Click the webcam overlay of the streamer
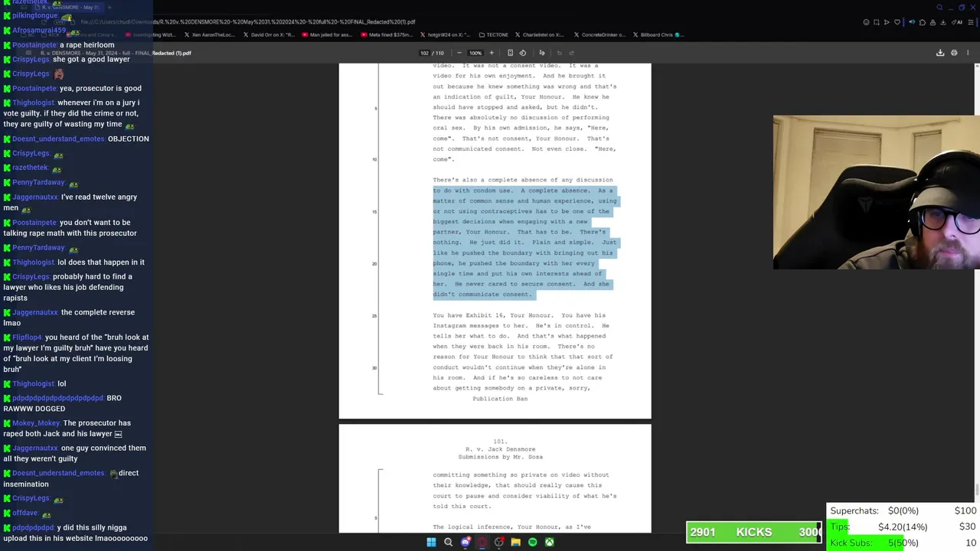The image size is (980, 551). [x=877, y=193]
